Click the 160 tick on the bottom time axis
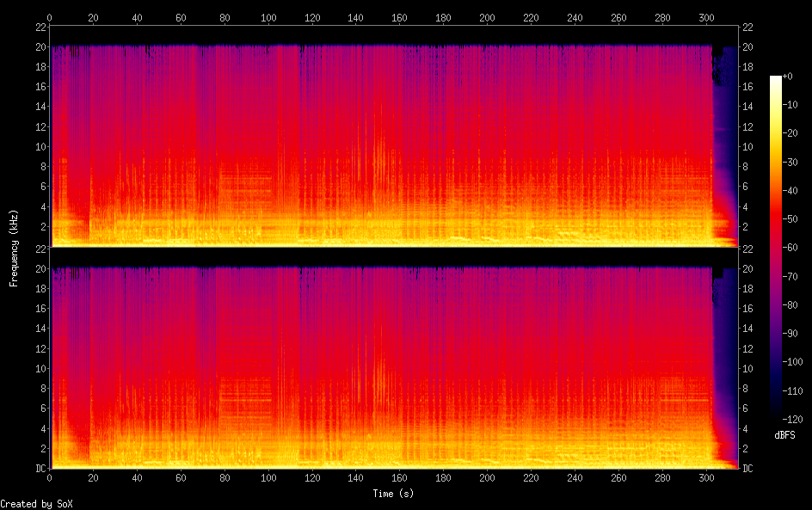 400,477
